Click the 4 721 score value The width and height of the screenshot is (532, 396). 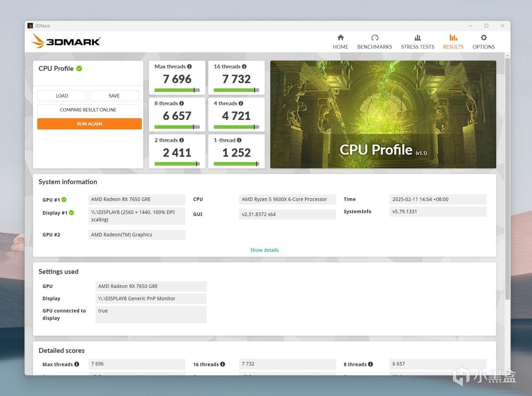[236, 116]
